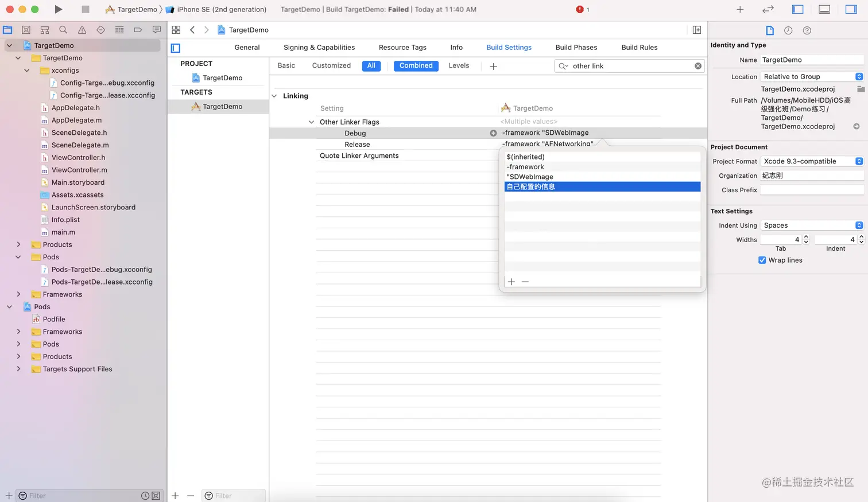The height and width of the screenshot is (502, 868).
Task: Switch to Levels view
Action: [459, 66]
